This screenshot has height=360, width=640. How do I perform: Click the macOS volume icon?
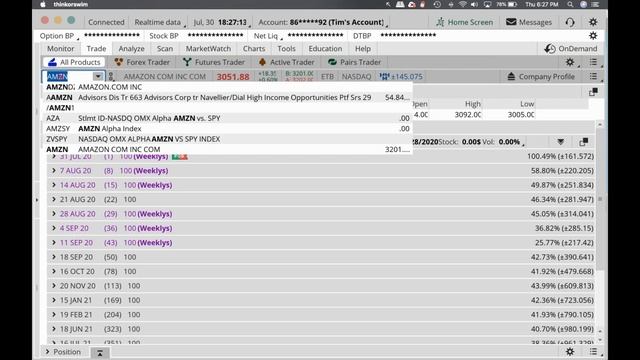pyautogui.click(x=474, y=4)
